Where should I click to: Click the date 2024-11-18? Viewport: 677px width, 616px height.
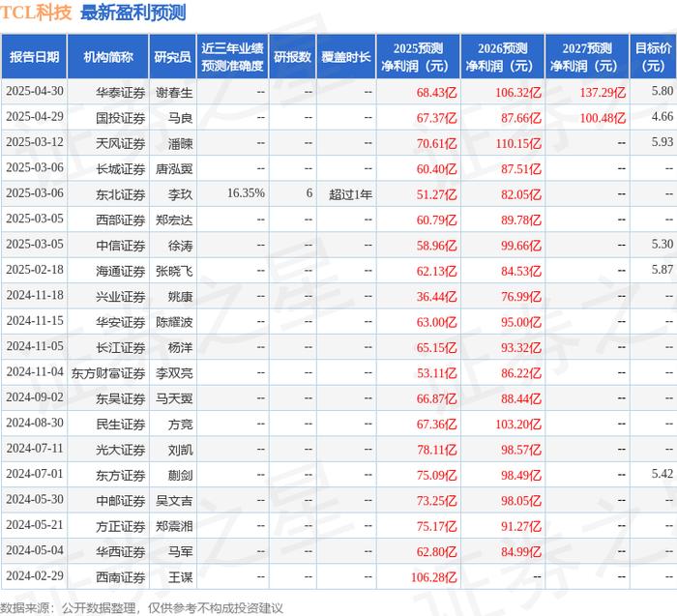coord(35,295)
